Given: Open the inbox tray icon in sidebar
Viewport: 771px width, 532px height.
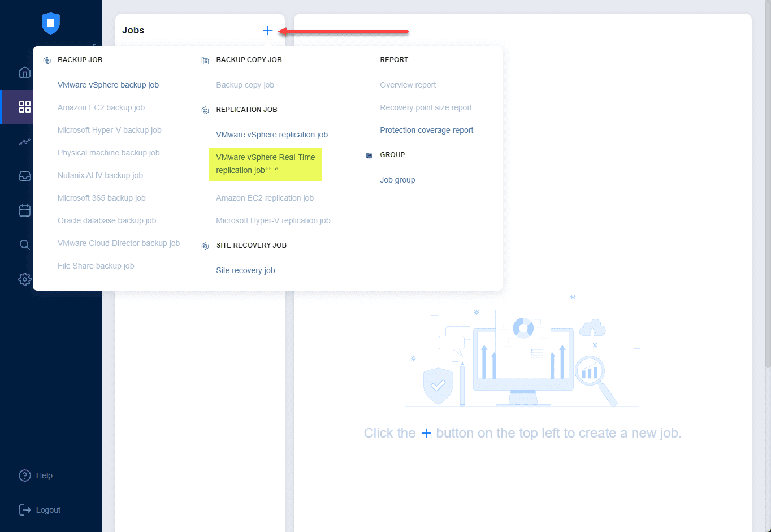Looking at the screenshot, I should [25, 176].
